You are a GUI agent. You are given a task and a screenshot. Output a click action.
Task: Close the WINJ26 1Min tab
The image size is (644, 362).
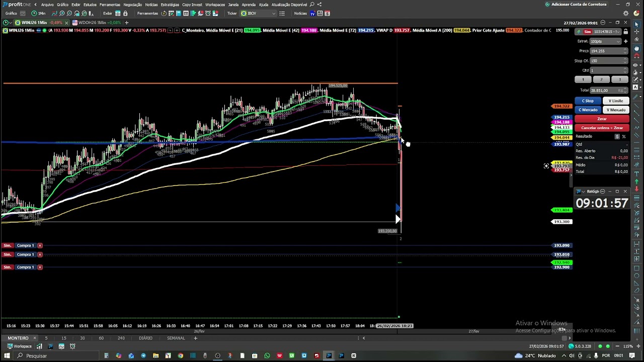(x=66, y=23)
